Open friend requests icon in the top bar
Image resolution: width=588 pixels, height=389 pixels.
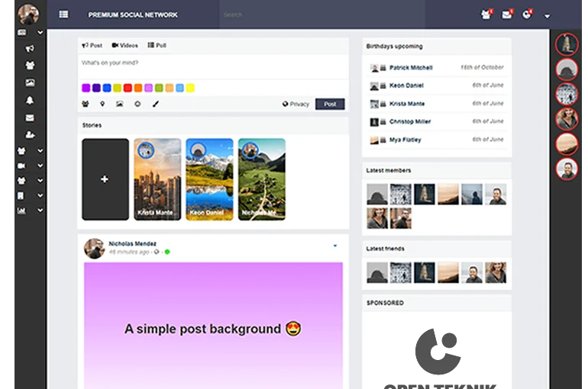pyautogui.click(x=486, y=14)
